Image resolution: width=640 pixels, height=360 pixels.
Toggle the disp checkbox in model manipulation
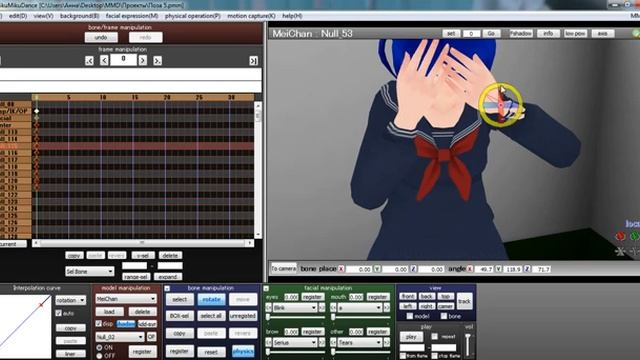(98, 324)
